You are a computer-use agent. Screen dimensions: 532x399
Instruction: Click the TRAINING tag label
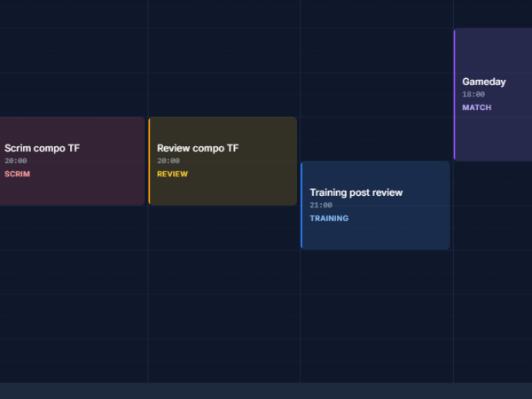tap(329, 218)
